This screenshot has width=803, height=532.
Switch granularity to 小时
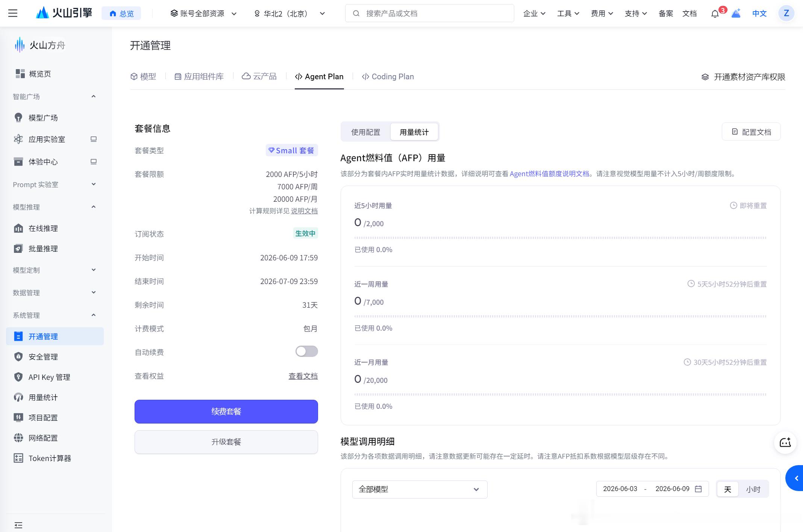tap(753, 489)
